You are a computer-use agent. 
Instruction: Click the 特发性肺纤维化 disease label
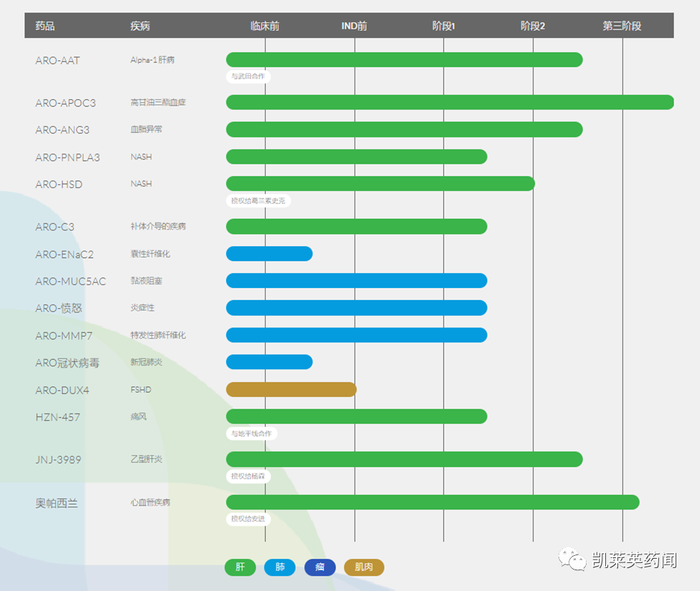point(158,335)
